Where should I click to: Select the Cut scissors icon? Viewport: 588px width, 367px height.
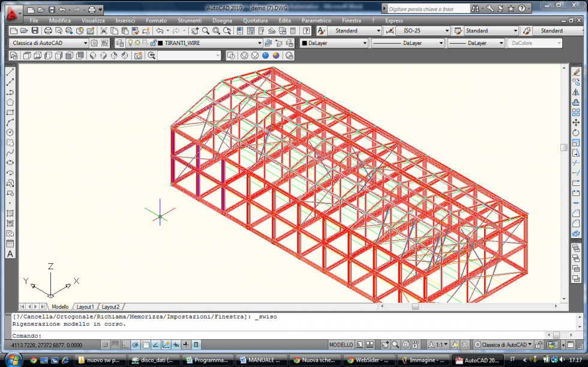point(104,31)
